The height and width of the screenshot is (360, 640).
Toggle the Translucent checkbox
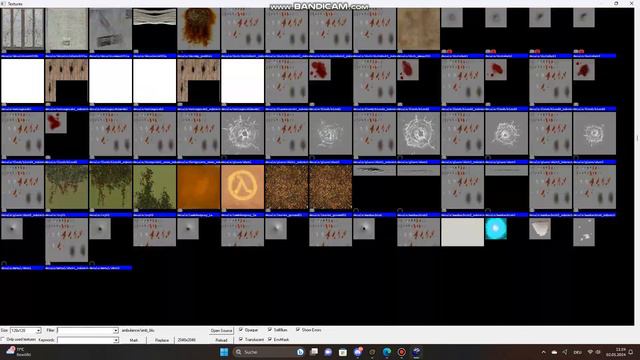tap(241, 339)
